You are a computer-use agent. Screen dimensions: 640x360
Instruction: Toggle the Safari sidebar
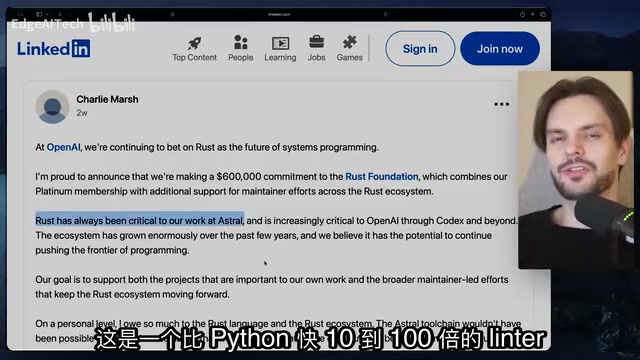point(39,14)
